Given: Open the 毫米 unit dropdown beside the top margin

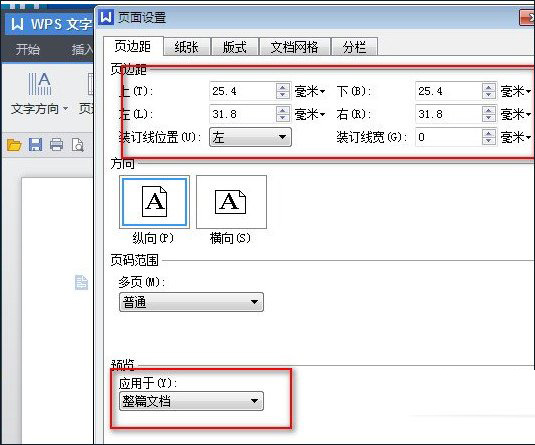Looking at the screenshot, I should pyautogui.click(x=310, y=91).
